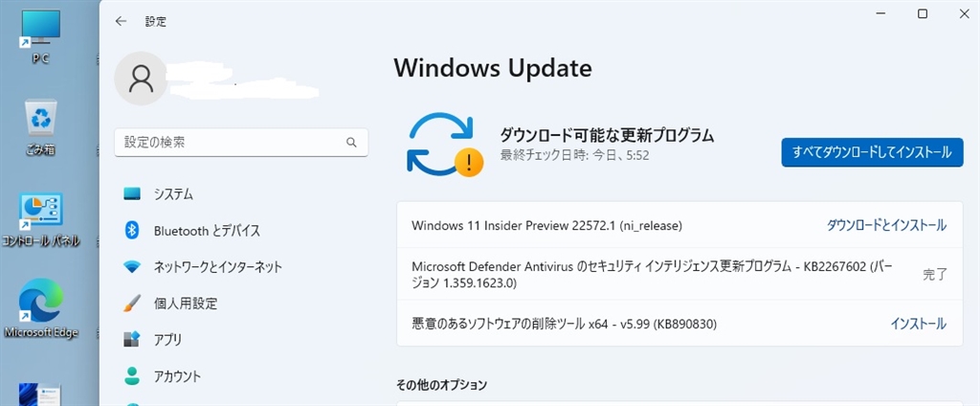Click すべてダウンロードしてインストール button

coord(872,152)
